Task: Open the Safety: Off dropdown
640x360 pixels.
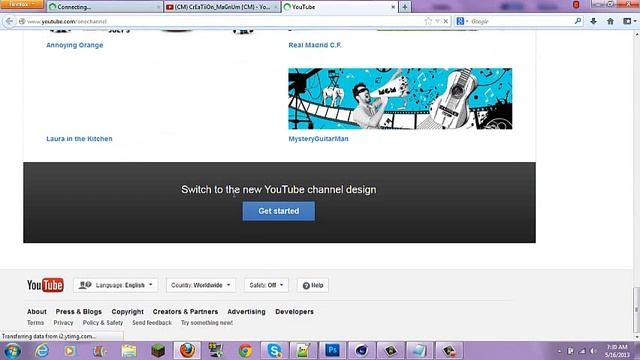Action: tap(266, 285)
